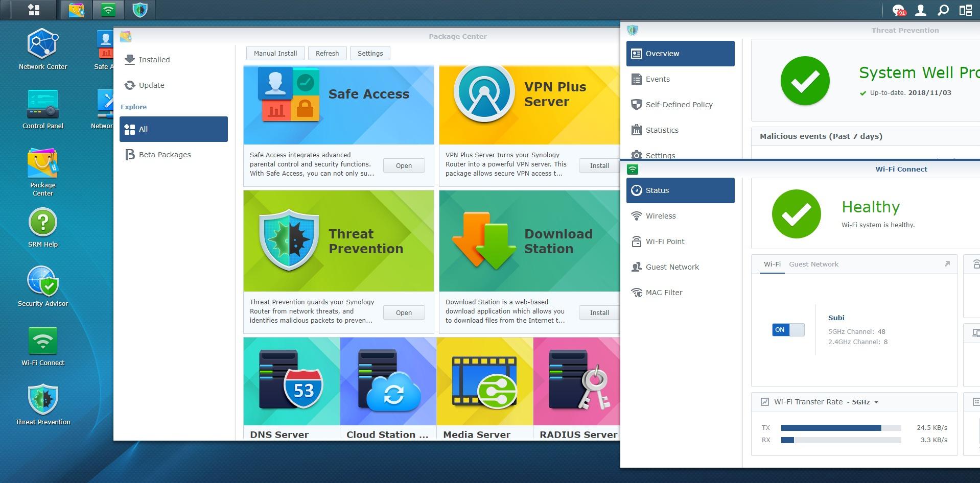Open Events in Threat Prevention
Image resolution: width=980 pixels, height=483 pixels.
click(x=681, y=79)
